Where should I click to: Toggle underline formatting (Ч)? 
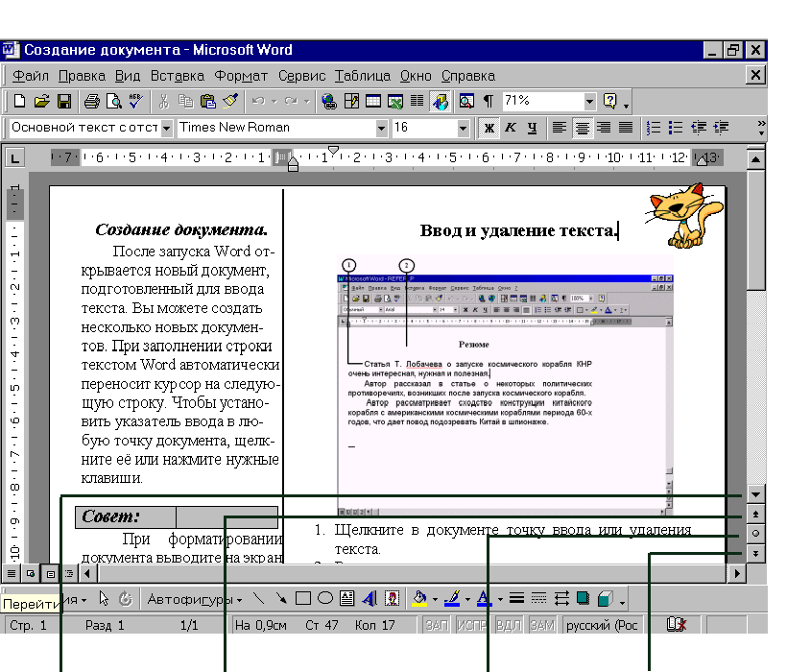click(x=532, y=128)
